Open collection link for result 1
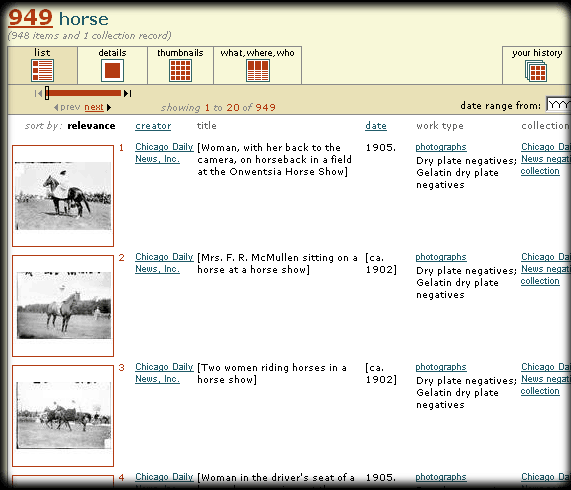571x490 pixels. (546, 159)
